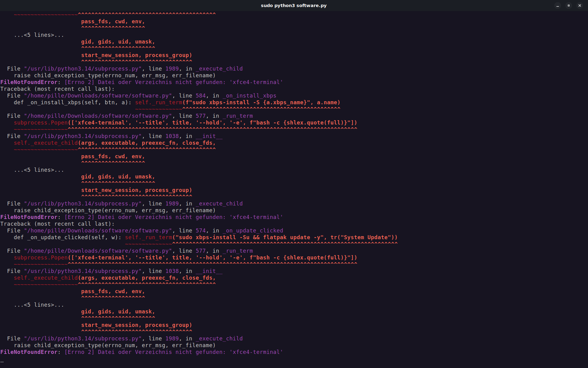This screenshot has height=368, width=588.
Task: Expand the bottommost '...<5 lines>...' marker
Action: (39, 305)
